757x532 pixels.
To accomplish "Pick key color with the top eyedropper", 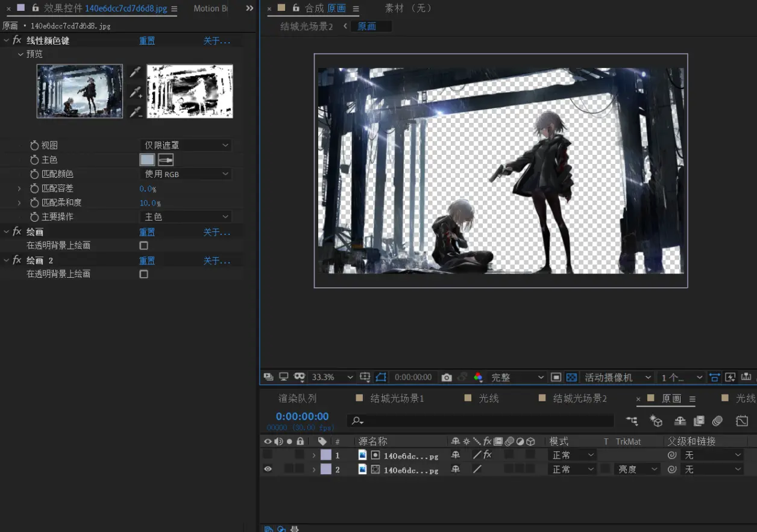I will 135,72.
